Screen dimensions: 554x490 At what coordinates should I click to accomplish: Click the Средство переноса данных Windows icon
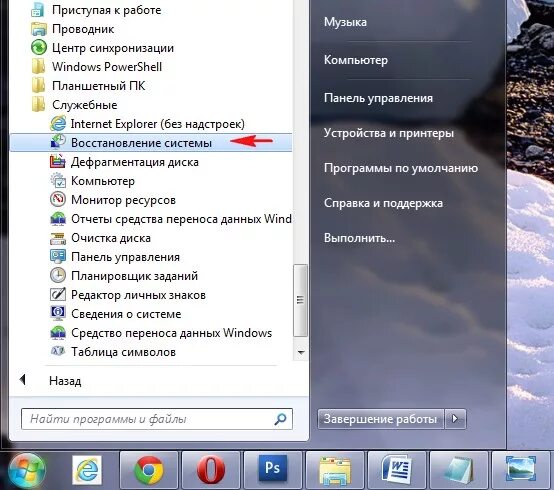[58, 332]
